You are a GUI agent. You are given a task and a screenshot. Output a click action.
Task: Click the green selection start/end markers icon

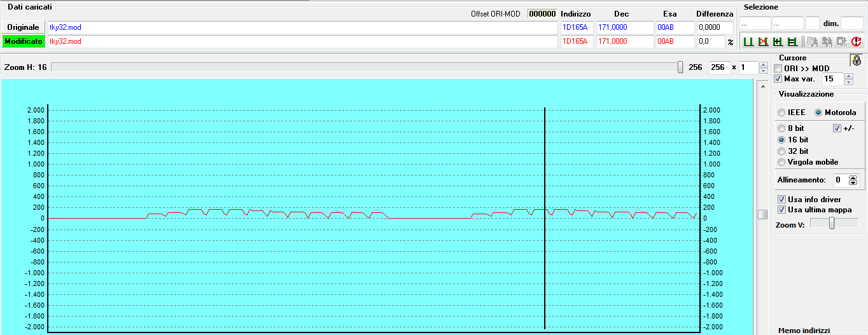pos(748,42)
